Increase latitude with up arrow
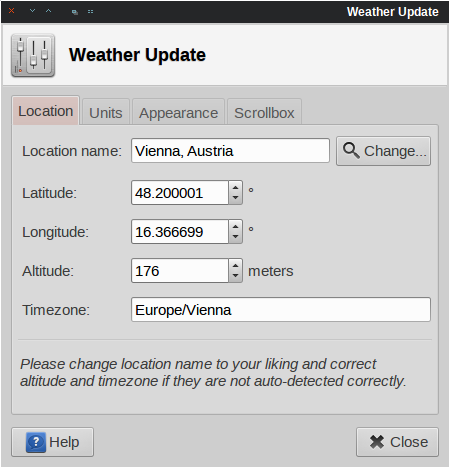The image size is (450, 468). point(236,187)
